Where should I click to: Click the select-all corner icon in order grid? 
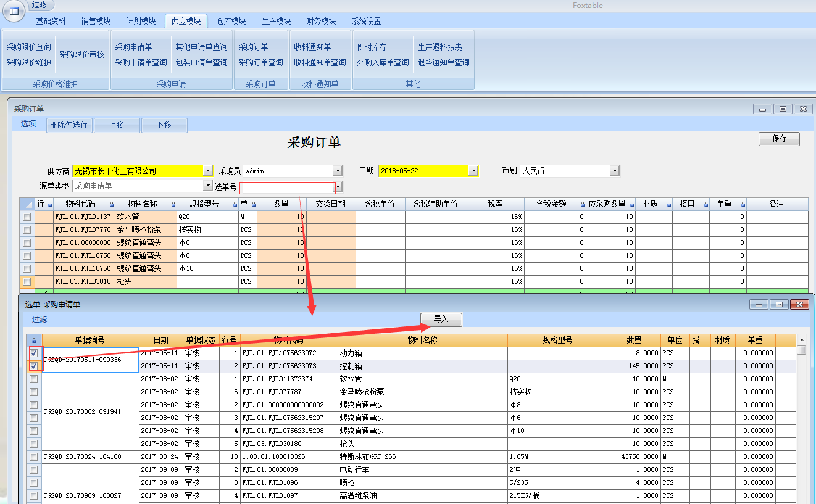tap(27, 204)
